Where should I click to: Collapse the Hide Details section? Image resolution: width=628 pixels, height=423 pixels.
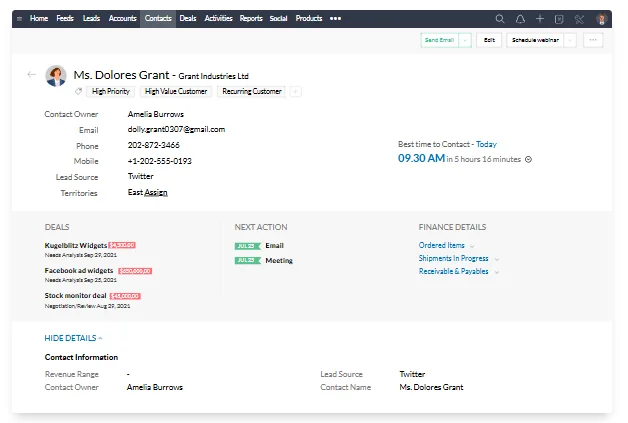point(73,338)
